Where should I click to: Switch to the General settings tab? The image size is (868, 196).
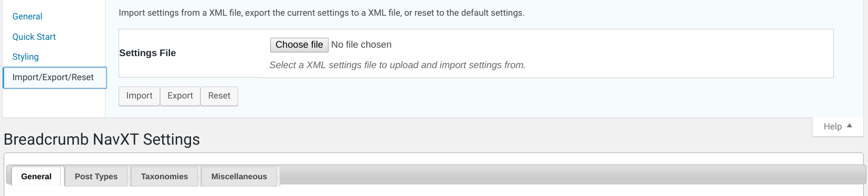[x=36, y=176]
